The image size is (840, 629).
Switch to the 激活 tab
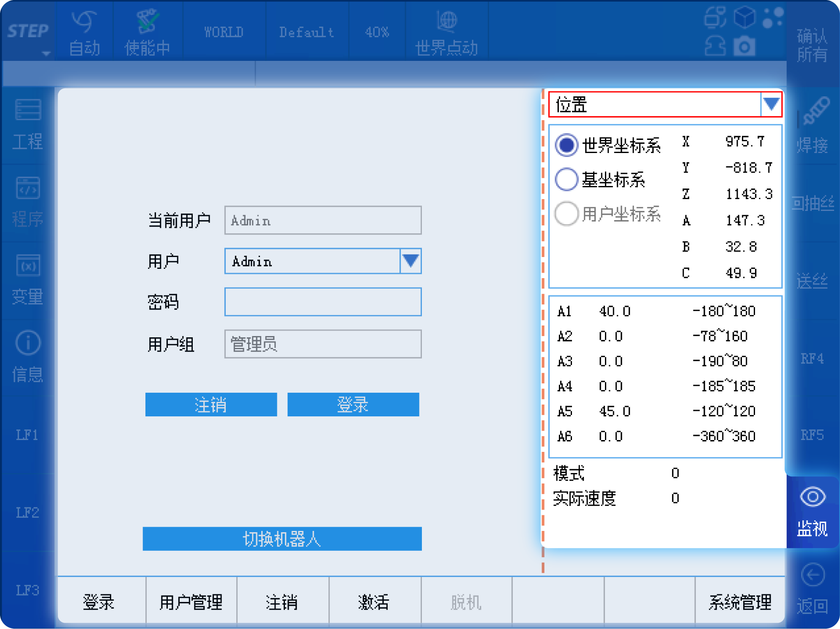click(x=374, y=602)
